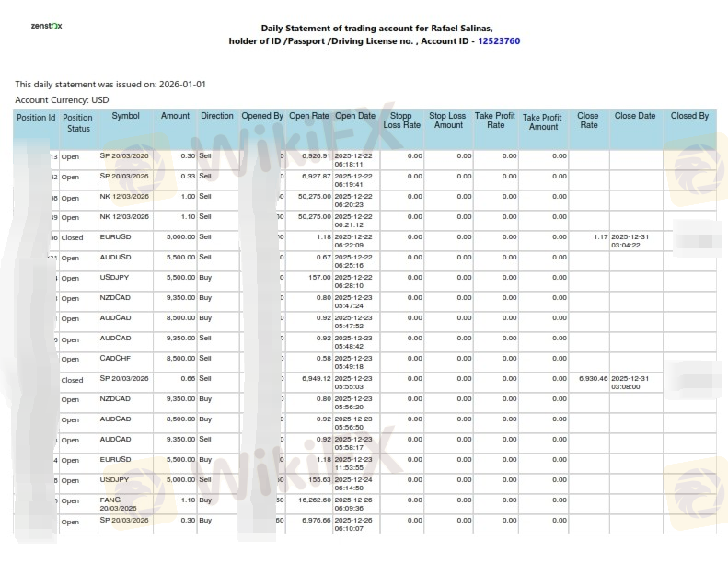
Task: Open the Account ID 12523760 link
Action: [x=499, y=40]
